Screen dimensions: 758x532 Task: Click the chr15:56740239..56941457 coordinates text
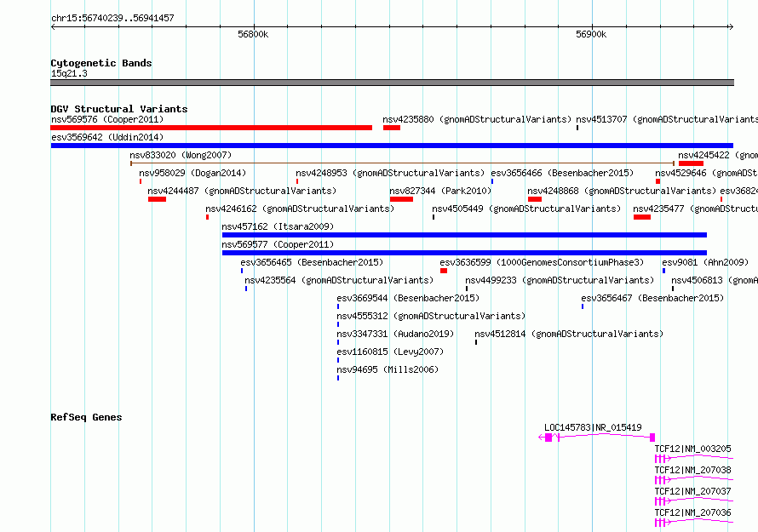112,19
